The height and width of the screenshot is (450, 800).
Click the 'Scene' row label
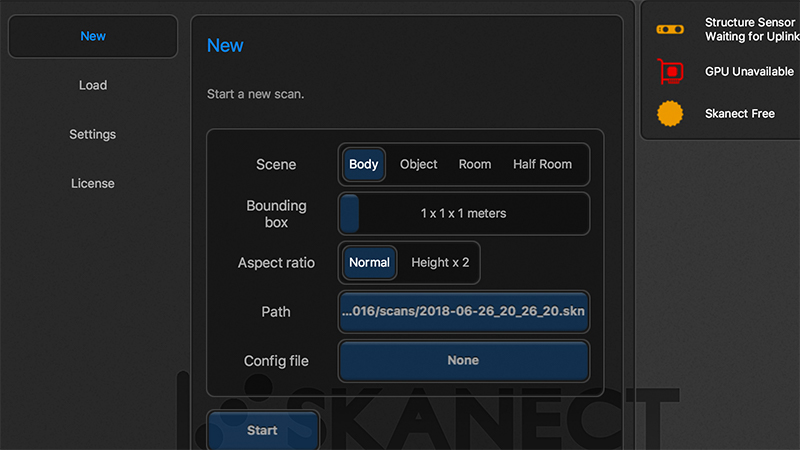[276, 164]
